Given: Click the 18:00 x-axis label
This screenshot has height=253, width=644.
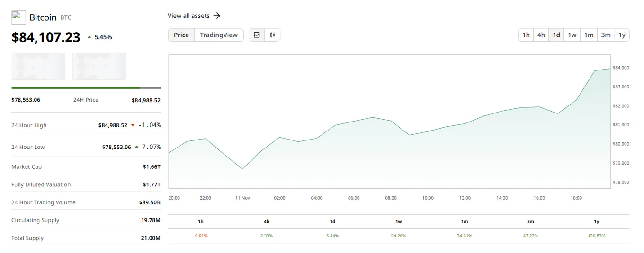Looking at the screenshot, I should point(576,198).
